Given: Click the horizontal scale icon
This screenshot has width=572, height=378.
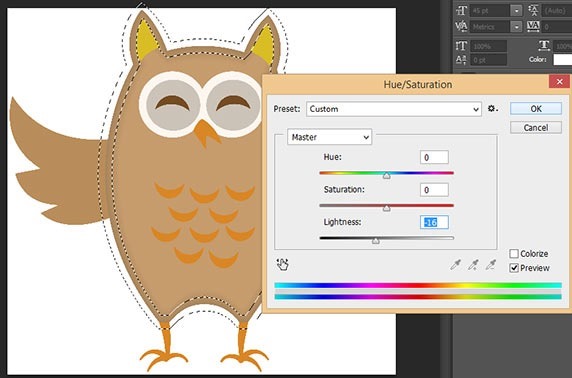Looking at the screenshot, I should coord(544,45).
